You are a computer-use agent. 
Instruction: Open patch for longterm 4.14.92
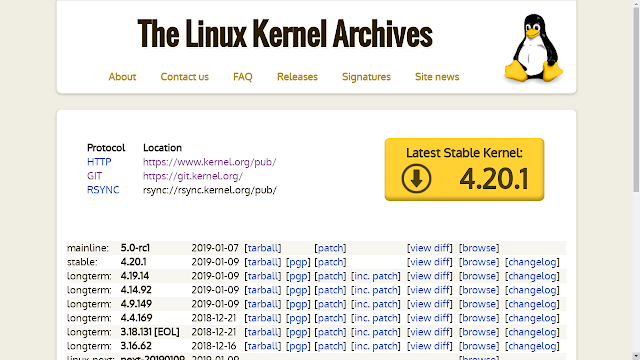point(330,290)
